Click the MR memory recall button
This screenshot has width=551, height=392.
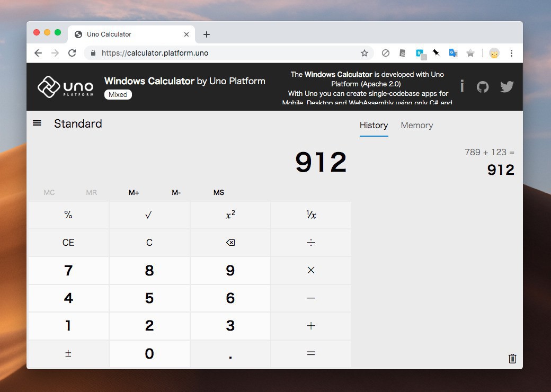coord(91,192)
